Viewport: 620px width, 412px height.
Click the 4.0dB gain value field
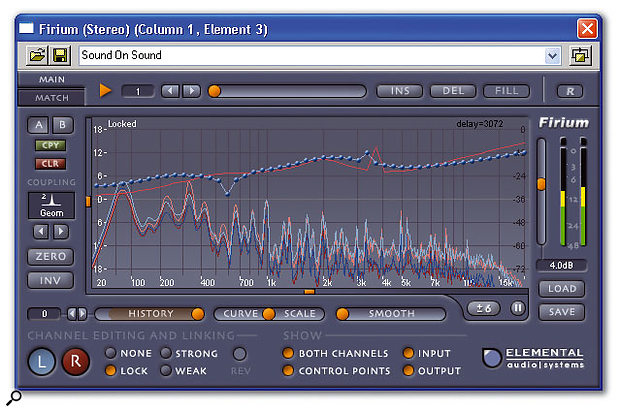tap(561, 265)
